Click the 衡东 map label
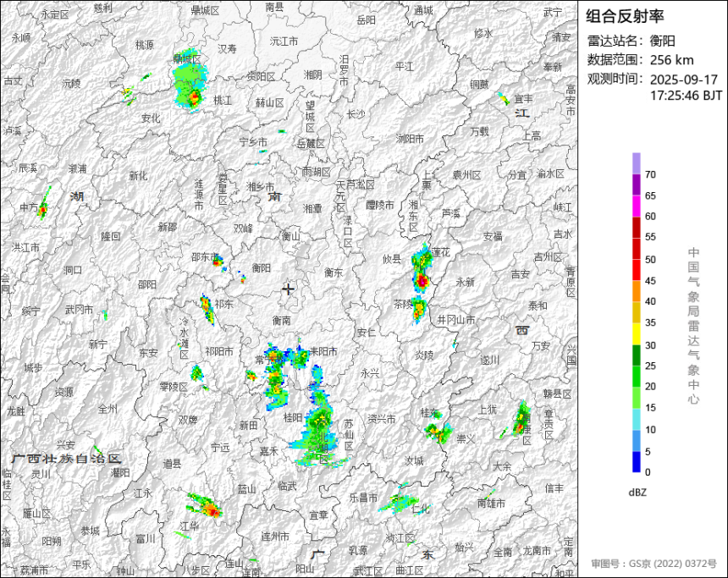The width and height of the screenshot is (728, 578). click(334, 272)
